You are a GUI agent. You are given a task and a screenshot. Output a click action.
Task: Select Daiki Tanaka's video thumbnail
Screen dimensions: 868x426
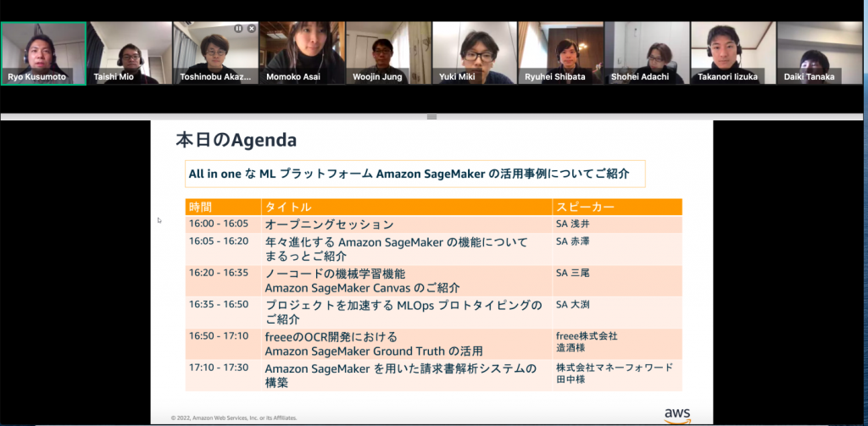(820, 53)
